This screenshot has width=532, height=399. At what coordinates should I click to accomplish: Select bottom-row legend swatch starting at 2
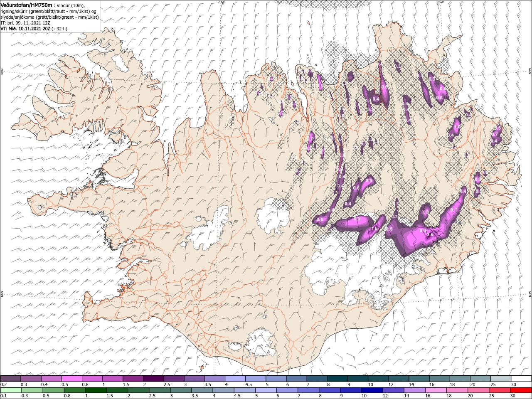coord(138,390)
